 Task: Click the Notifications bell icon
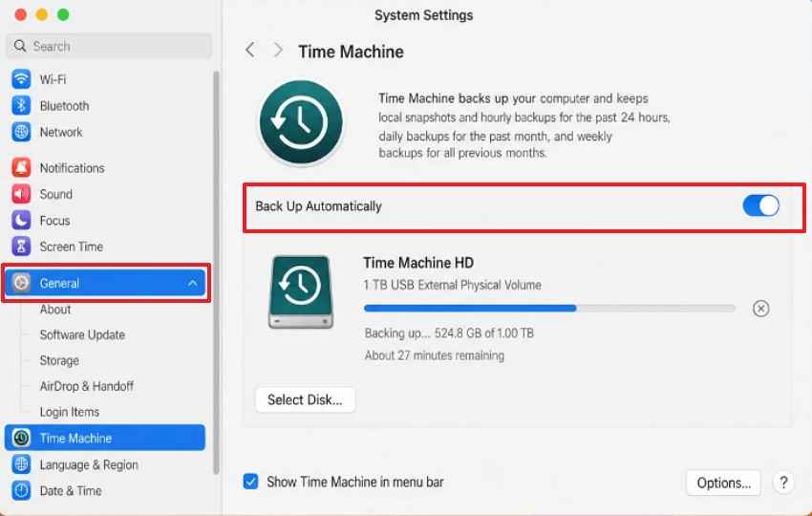(x=21, y=168)
